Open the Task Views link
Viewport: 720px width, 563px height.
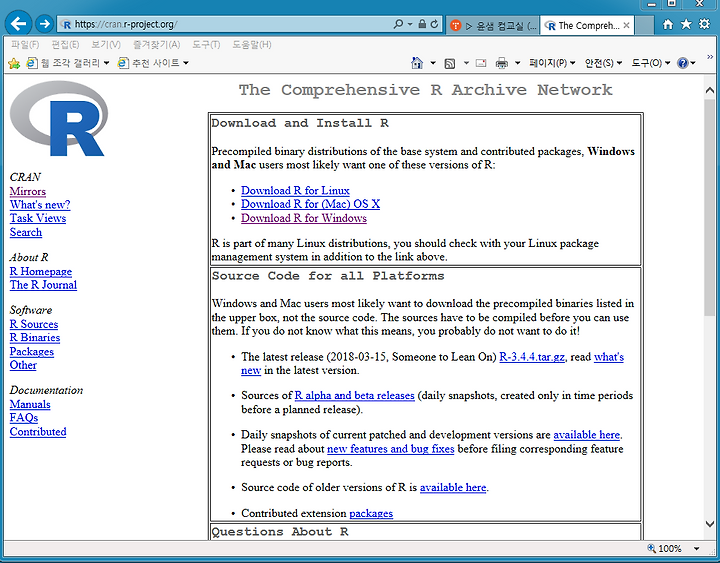[x=38, y=218]
